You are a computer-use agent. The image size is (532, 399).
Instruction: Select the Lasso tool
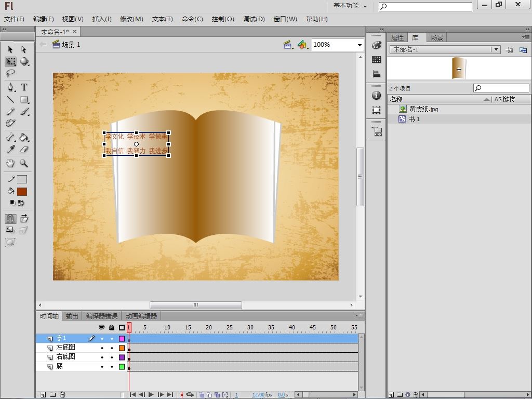[x=10, y=74]
